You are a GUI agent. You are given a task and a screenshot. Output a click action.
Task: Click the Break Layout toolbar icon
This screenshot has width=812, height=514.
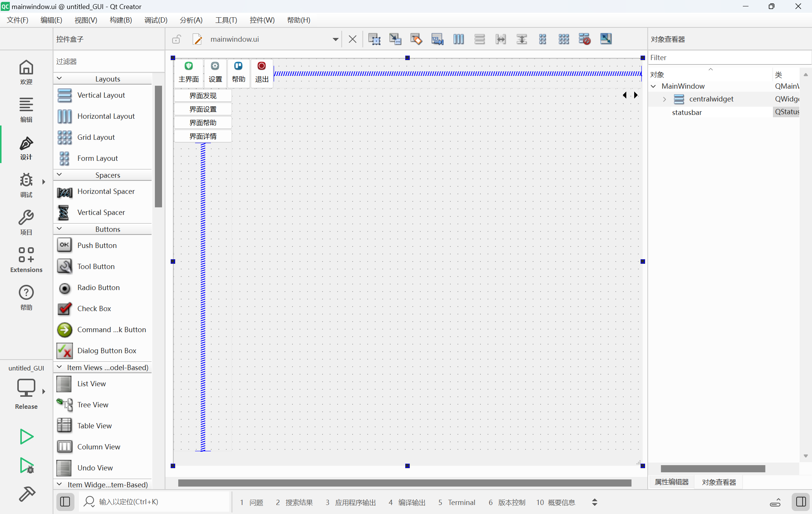coord(585,39)
